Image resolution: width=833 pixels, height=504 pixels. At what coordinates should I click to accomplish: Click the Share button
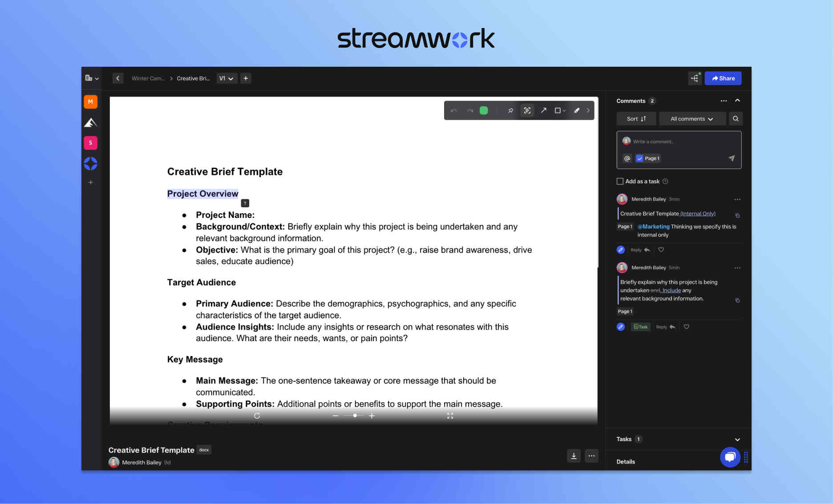(x=723, y=78)
